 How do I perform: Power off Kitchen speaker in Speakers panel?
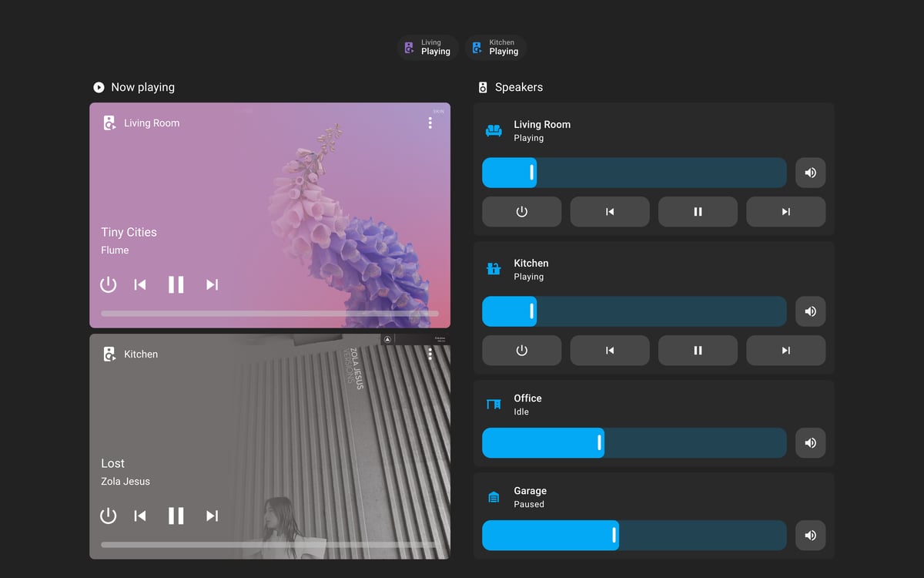click(522, 351)
